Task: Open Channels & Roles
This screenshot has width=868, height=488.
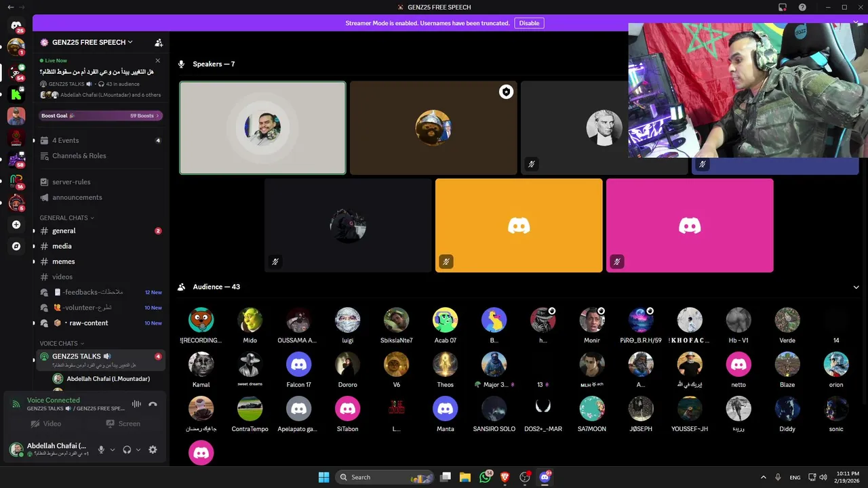Action: point(101,156)
